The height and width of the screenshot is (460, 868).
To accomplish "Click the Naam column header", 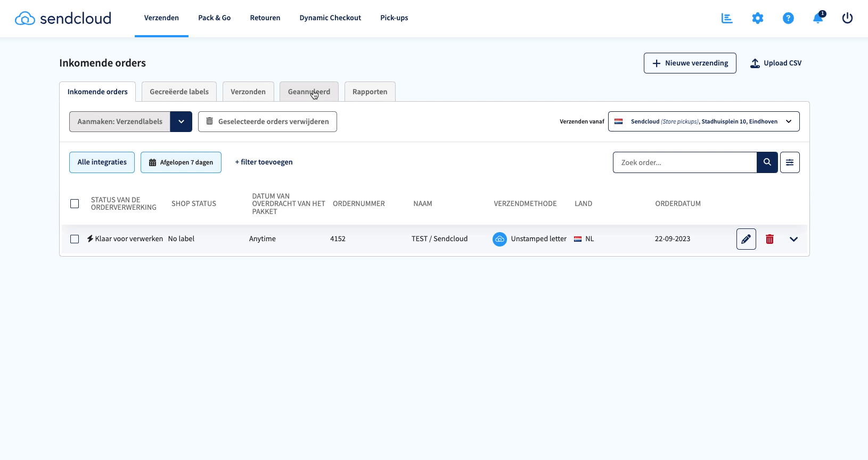I will coord(423,204).
